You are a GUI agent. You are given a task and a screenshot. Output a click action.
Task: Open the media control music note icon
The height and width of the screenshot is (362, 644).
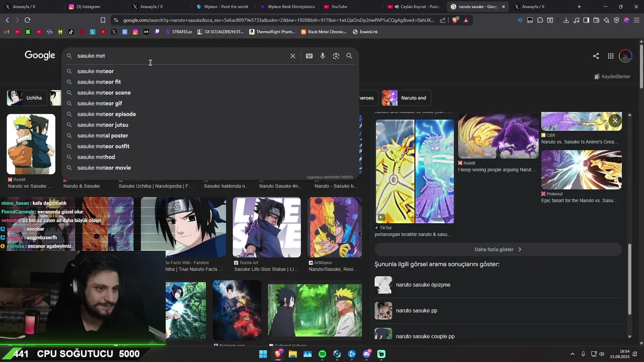pos(576,20)
